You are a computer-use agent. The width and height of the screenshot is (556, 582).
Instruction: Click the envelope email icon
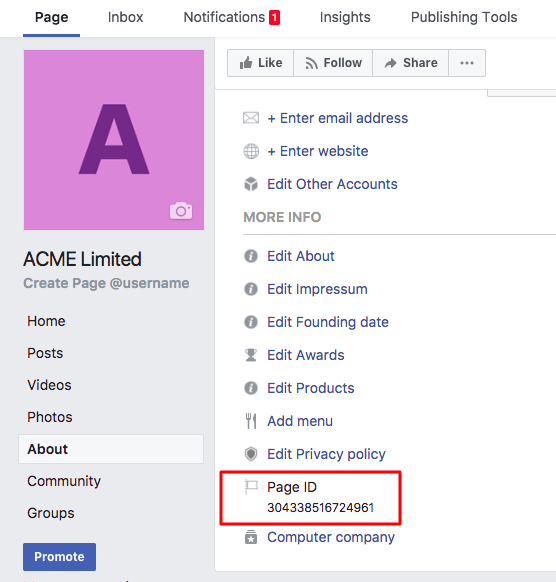coord(251,118)
